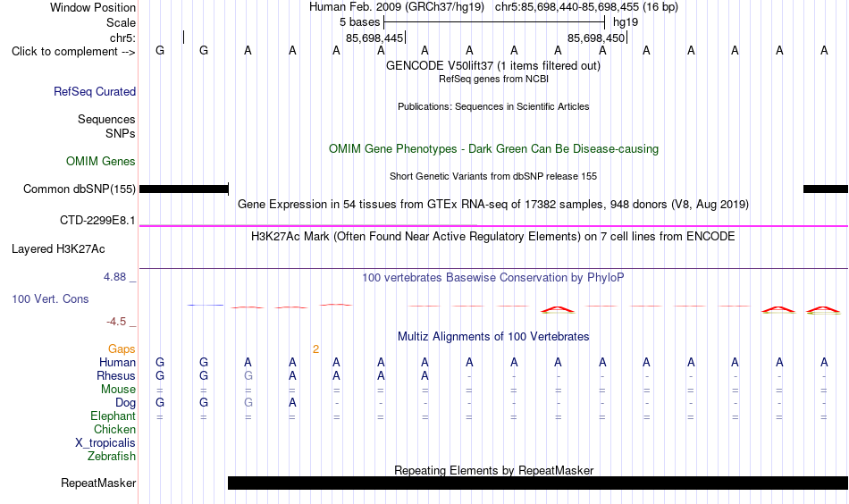Click the magenta CTD-2299E8.1 expression line

(493, 226)
